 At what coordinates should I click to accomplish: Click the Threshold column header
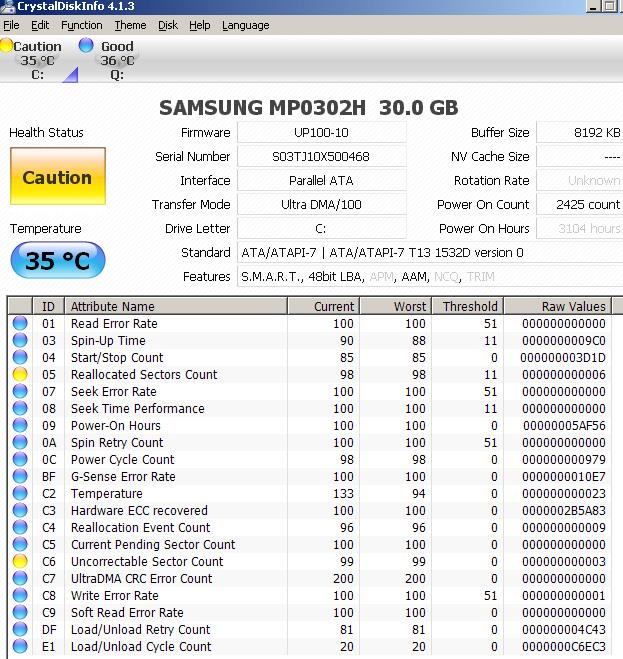tap(467, 306)
